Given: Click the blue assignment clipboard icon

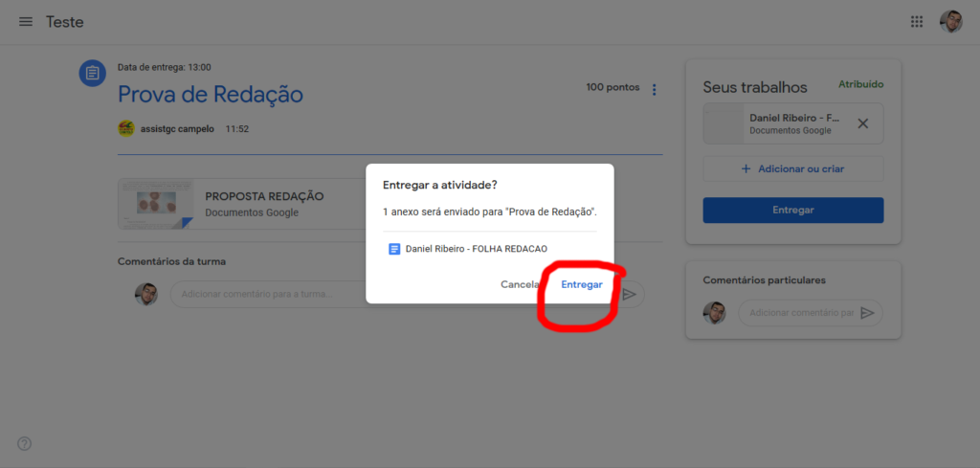Looking at the screenshot, I should pos(93,74).
